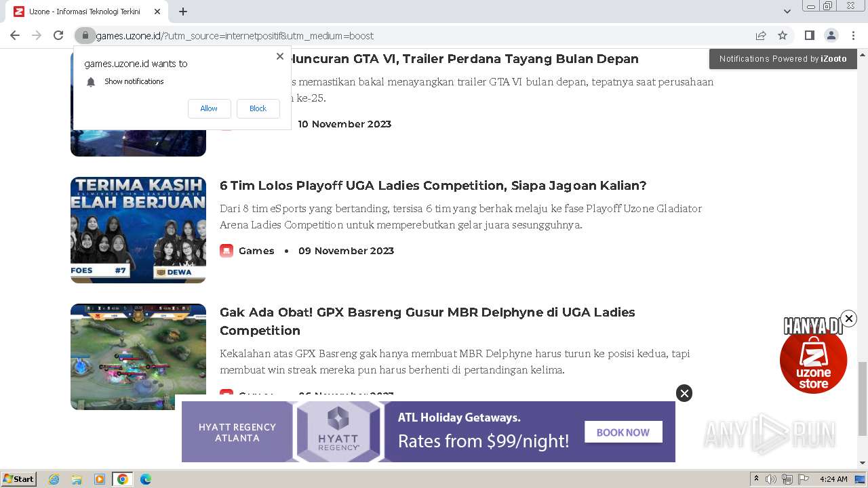Show hidden system tray icons
Screen dimensions: 868x488
tap(756, 479)
